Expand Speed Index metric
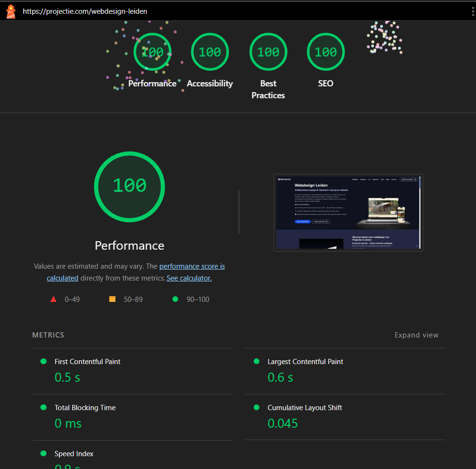Viewport: 476px width, 469px height. (74, 454)
